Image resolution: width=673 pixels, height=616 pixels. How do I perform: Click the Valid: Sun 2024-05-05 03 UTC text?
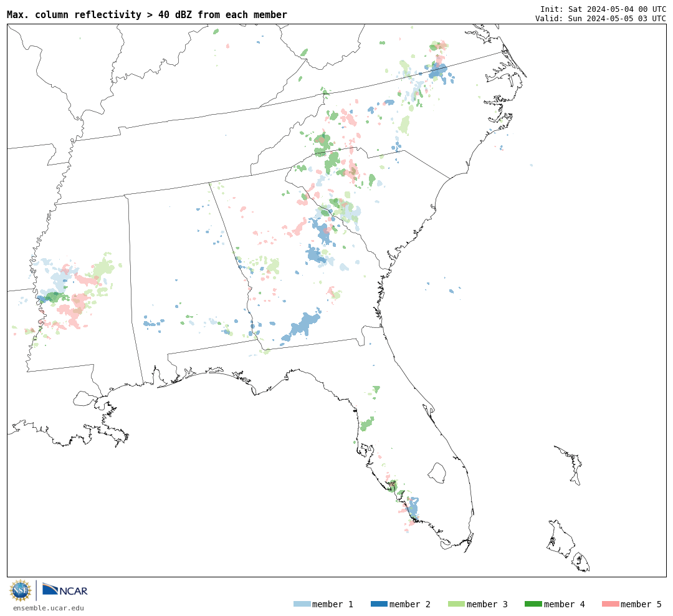pyautogui.click(x=601, y=18)
